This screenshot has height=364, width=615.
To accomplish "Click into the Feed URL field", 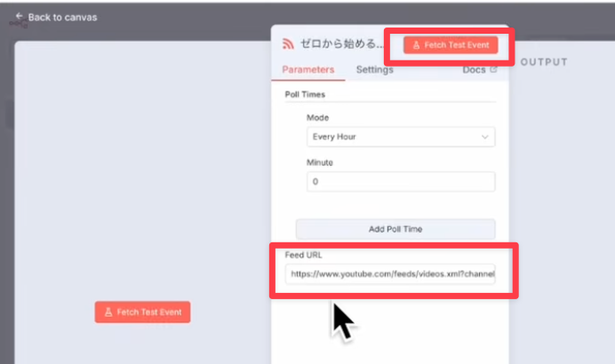I will point(391,274).
